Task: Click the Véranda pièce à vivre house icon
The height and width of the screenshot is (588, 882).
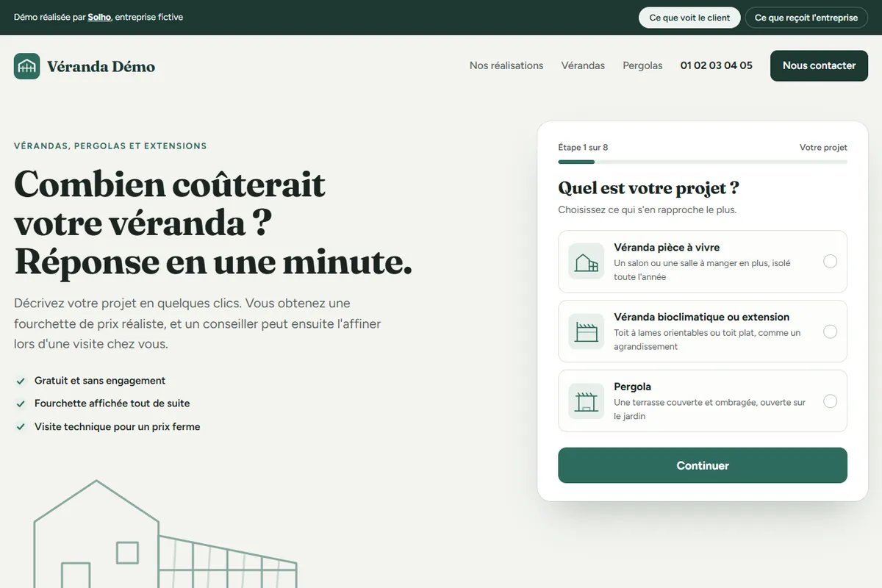Action: (586, 262)
